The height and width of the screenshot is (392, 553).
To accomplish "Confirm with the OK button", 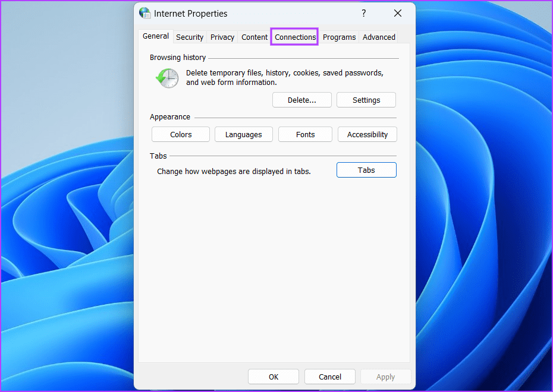I will (274, 377).
